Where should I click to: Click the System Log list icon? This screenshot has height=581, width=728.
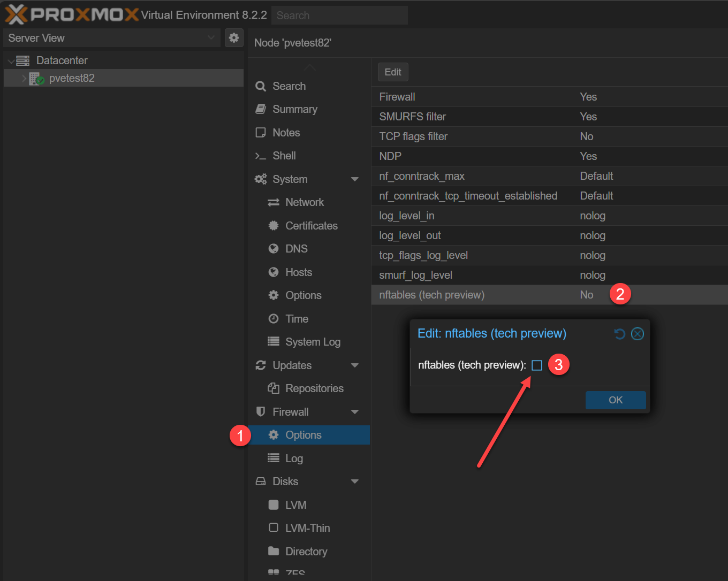274,342
